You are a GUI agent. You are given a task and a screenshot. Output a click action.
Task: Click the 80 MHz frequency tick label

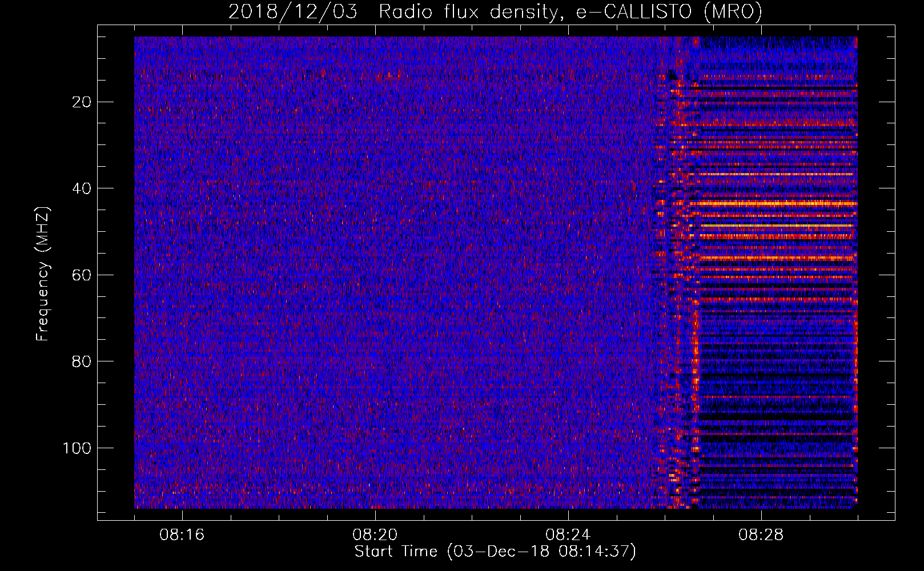[x=82, y=361]
